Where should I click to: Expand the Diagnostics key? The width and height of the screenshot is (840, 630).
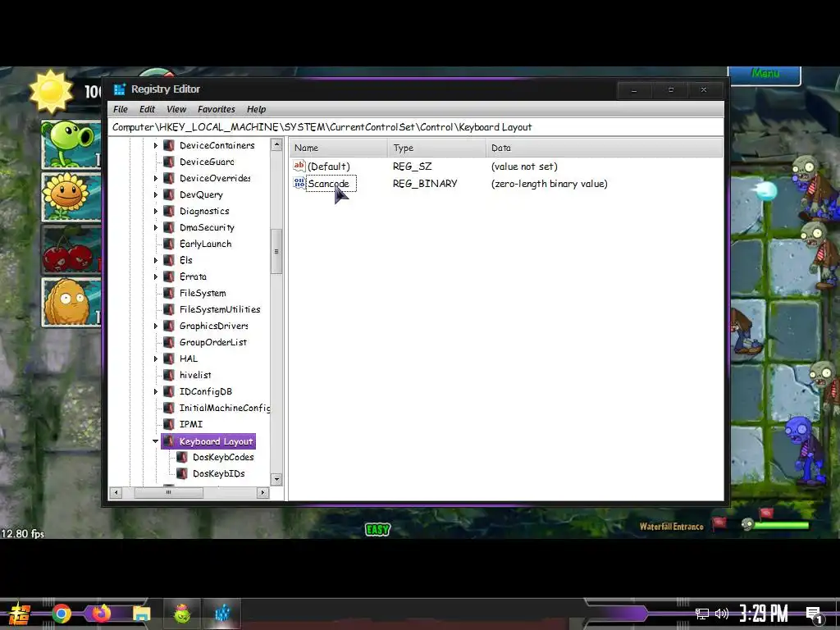tap(156, 211)
